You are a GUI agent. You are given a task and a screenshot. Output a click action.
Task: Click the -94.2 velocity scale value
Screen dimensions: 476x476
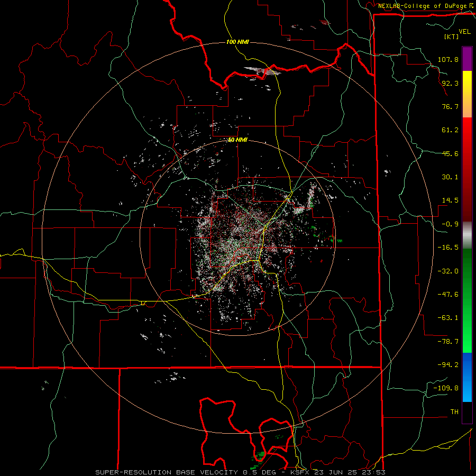tap(448, 365)
